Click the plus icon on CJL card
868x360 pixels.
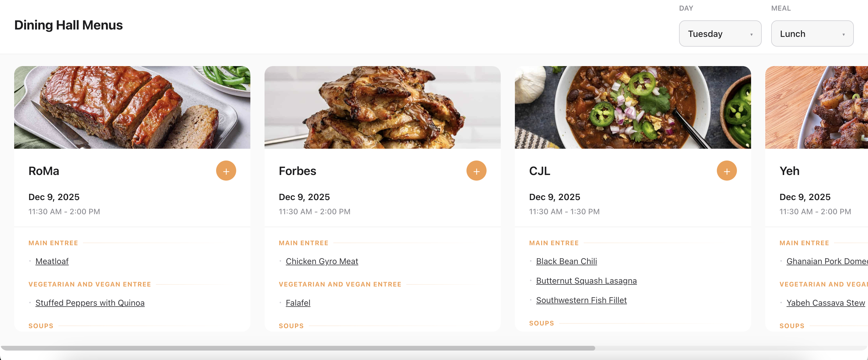[727, 171]
